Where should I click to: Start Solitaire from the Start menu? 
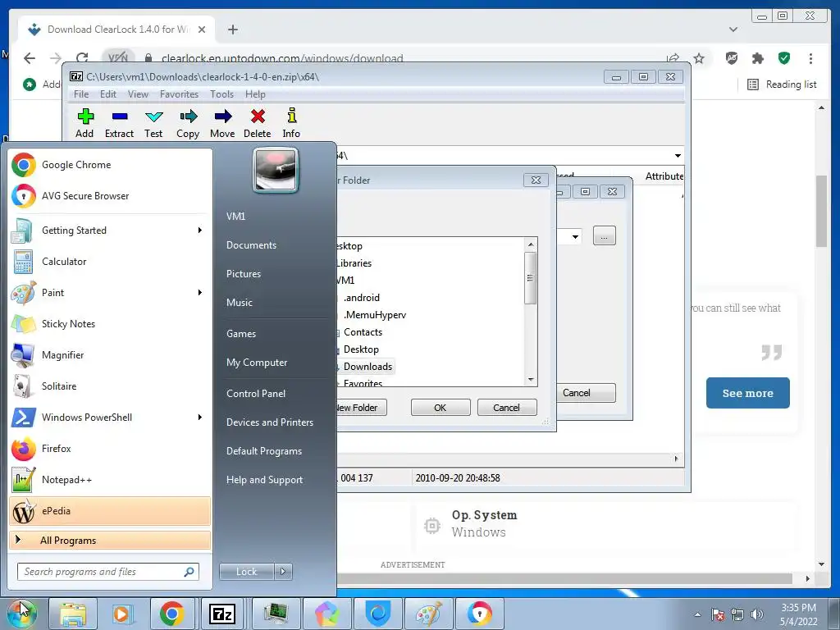pyautogui.click(x=110, y=386)
